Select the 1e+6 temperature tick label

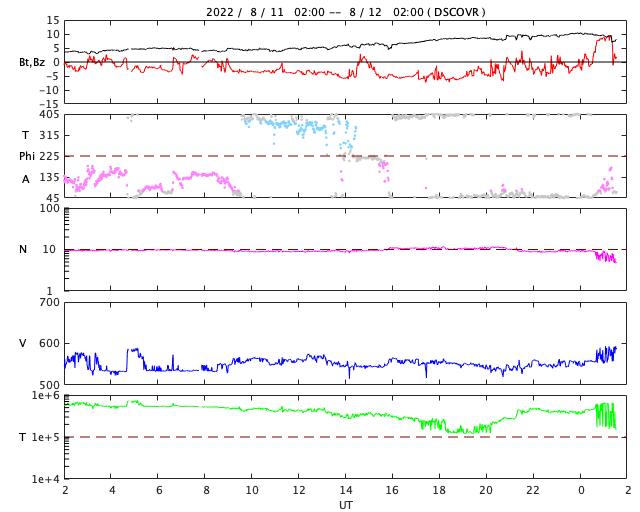(46, 395)
